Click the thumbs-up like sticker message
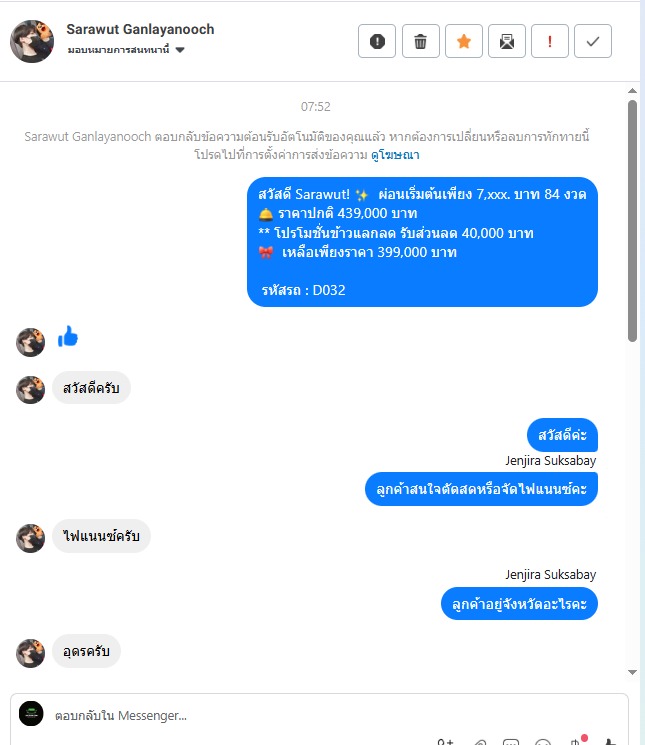Viewport: 645px width, 745px height. point(68,336)
